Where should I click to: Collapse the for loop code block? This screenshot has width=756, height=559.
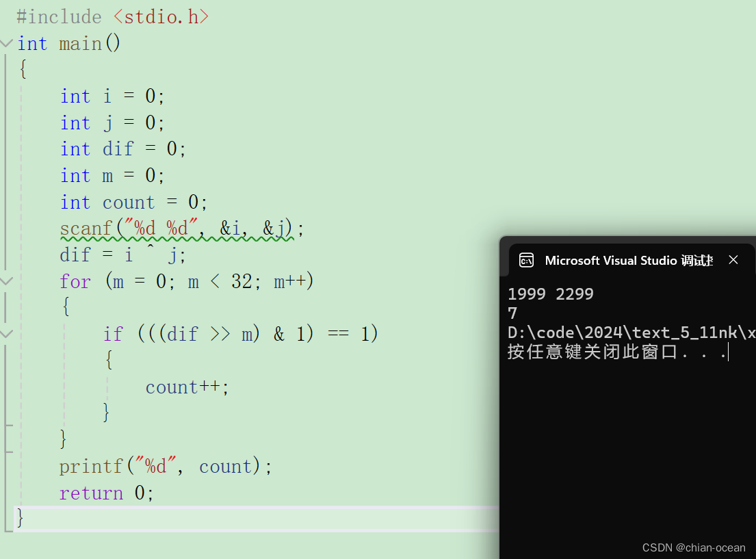[x=7, y=281]
